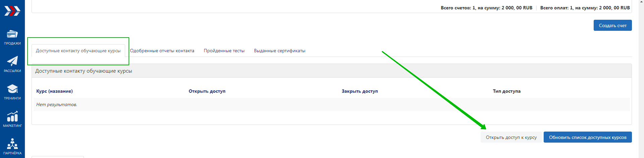The width and height of the screenshot is (644, 158).
Task: Open the Партнёрка network icon
Action: (x=12, y=144)
